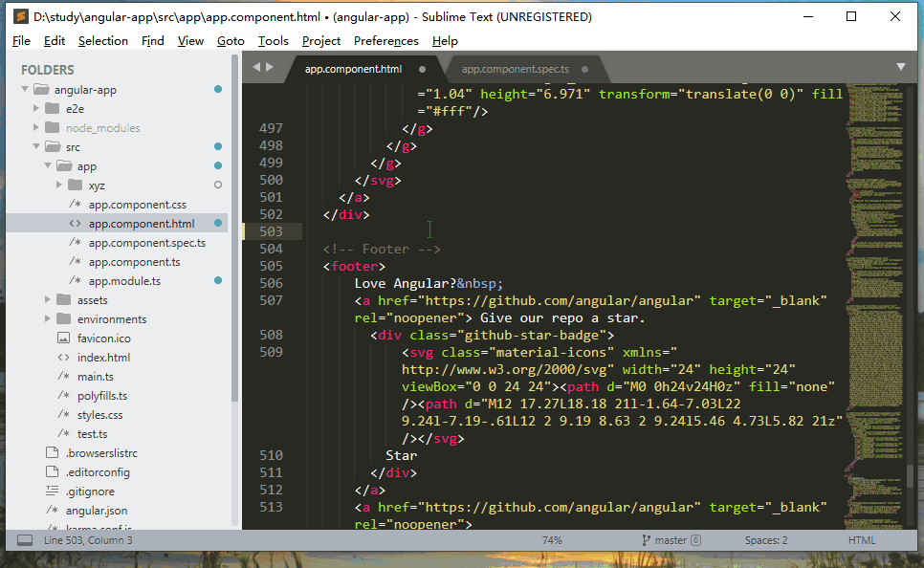The image size is (924, 568).
Task: Click the HTML syntax selector in status bar
Action: click(862, 540)
